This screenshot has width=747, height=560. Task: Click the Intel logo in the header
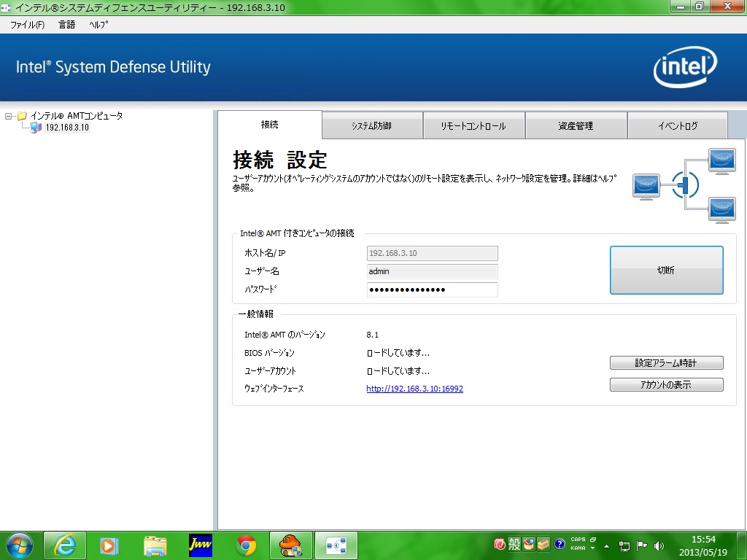pos(685,66)
